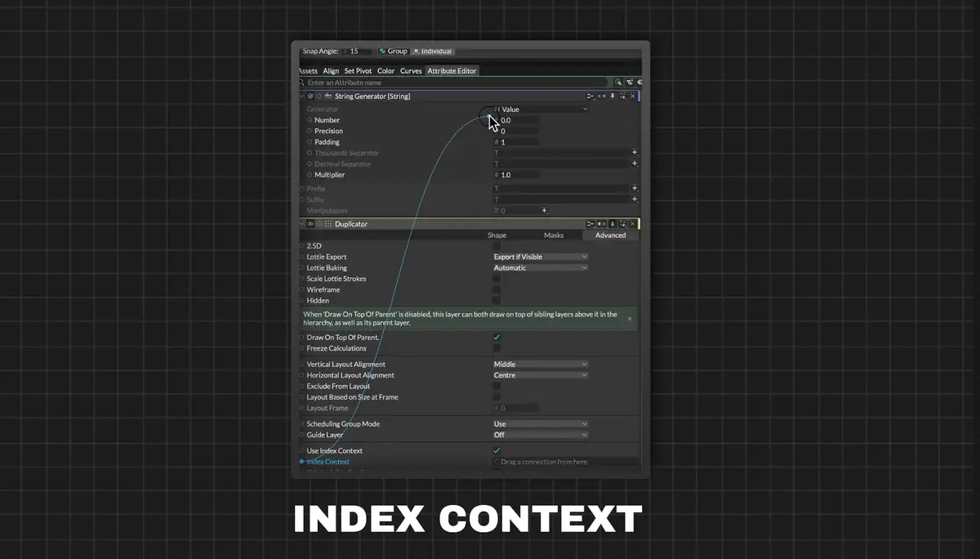Toggle Duplicator layer visibility eye icon
Screen dimensions: 980x559
(x=310, y=223)
